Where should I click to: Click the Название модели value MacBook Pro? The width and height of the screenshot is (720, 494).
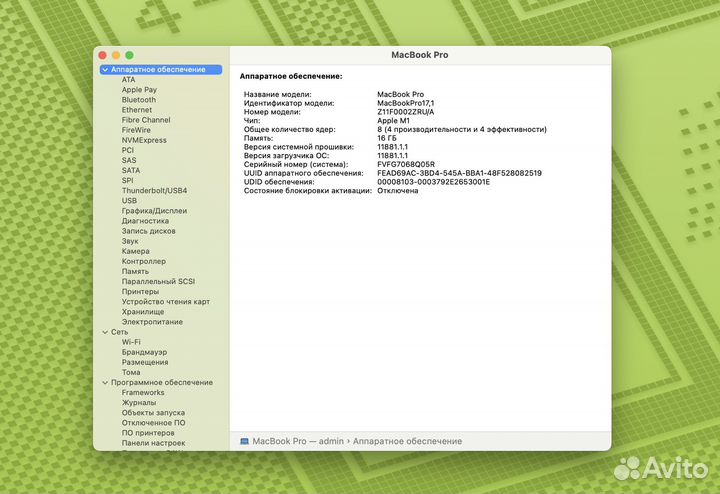pyautogui.click(x=400, y=95)
